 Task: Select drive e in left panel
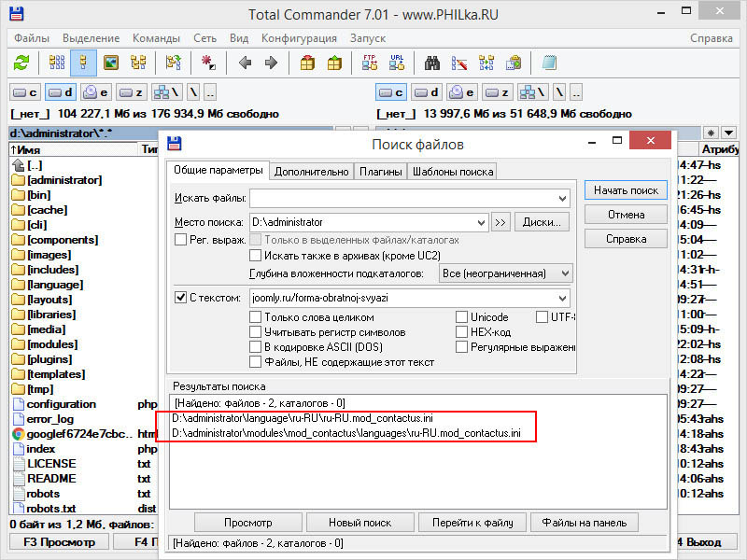point(96,92)
